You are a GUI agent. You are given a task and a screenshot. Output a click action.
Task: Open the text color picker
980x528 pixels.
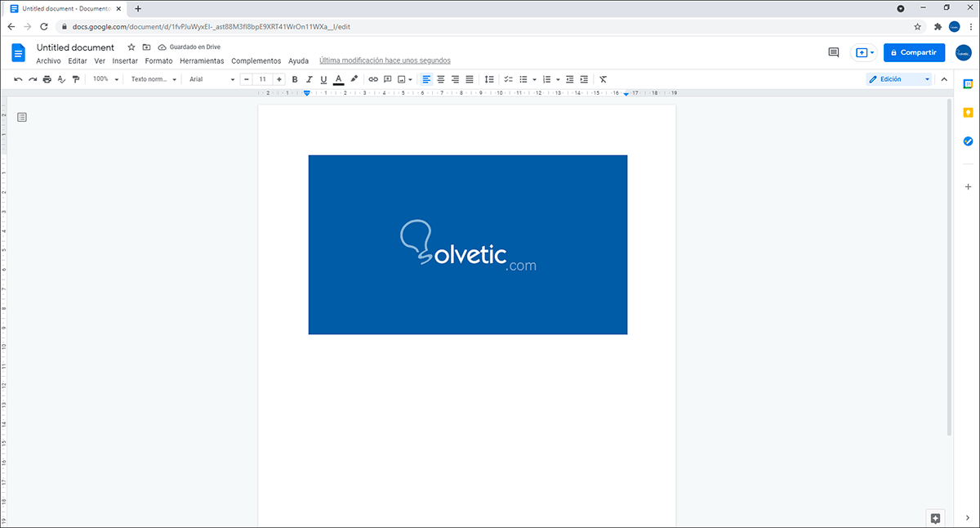[338, 79]
